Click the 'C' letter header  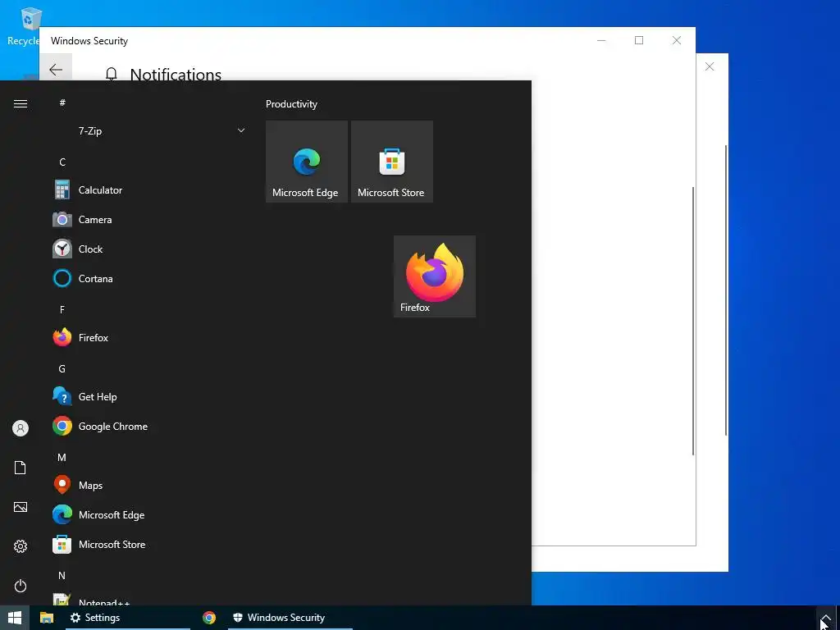tap(62, 162)
